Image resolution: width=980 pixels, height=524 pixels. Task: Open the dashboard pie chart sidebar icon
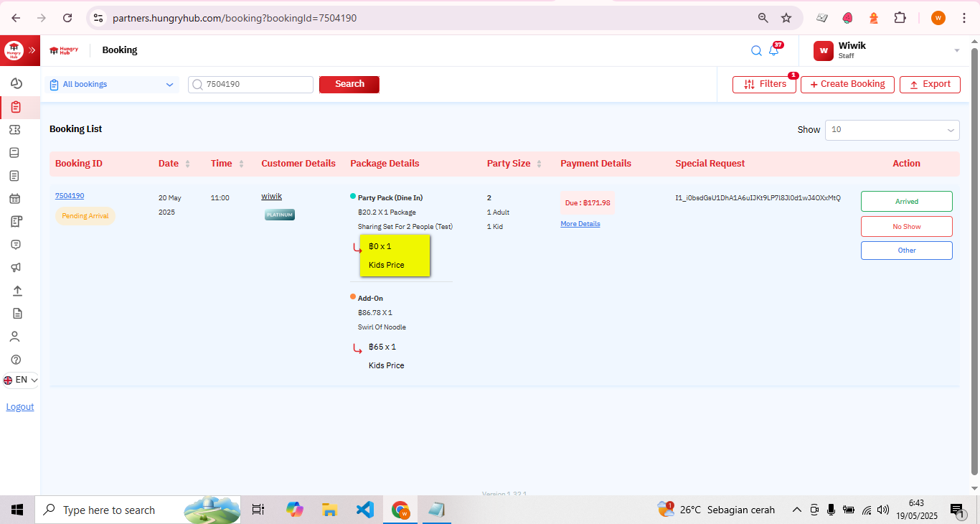tap(16, 84)
